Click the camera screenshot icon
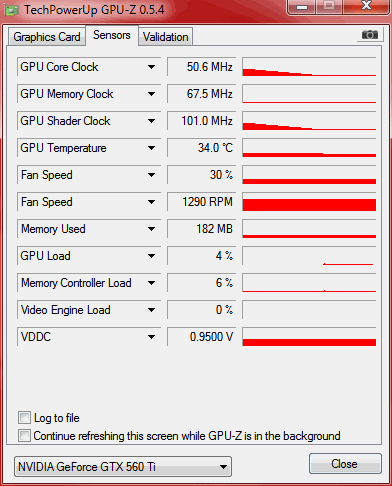Viewport: 392px width, 486px height. point(369,34)
